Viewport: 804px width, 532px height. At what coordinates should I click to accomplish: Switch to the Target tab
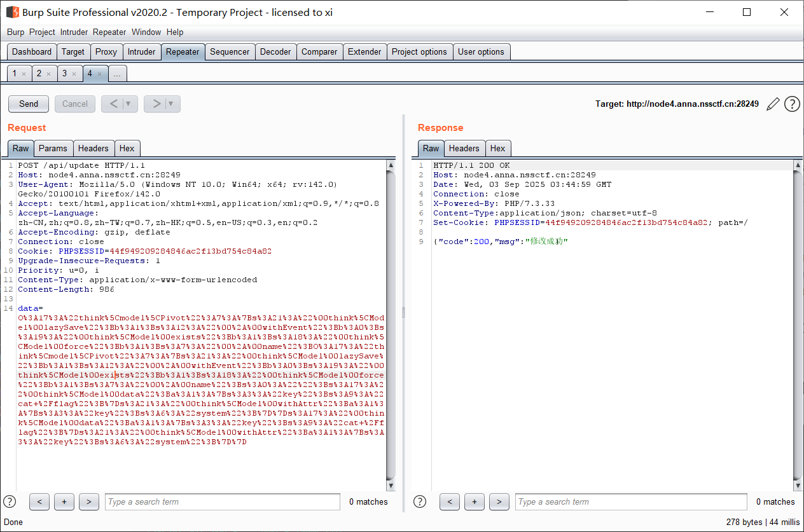pyautogui.click(x=73, y=52)
